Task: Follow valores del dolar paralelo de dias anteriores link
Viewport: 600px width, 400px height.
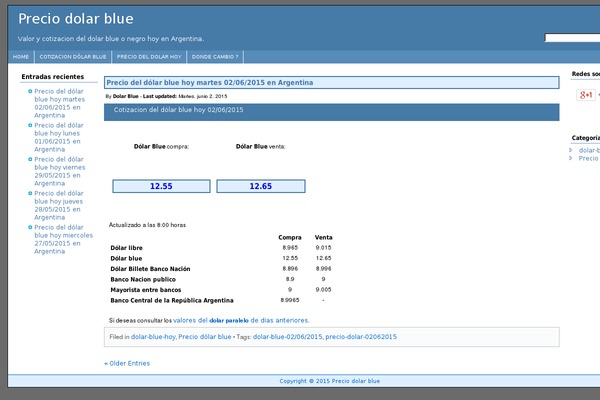Action: tap(241, 320)
